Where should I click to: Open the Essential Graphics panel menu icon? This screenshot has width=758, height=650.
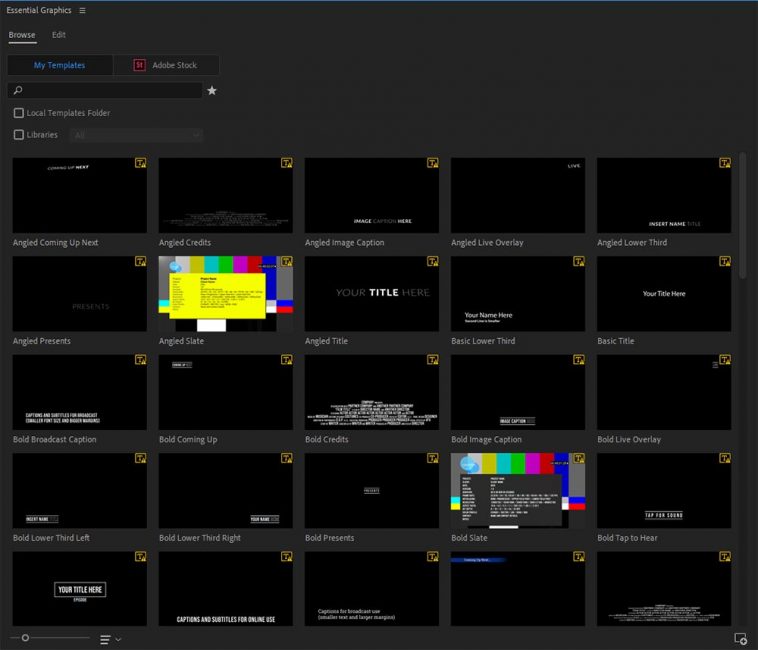pyautogui.click(x=82, y=10)
